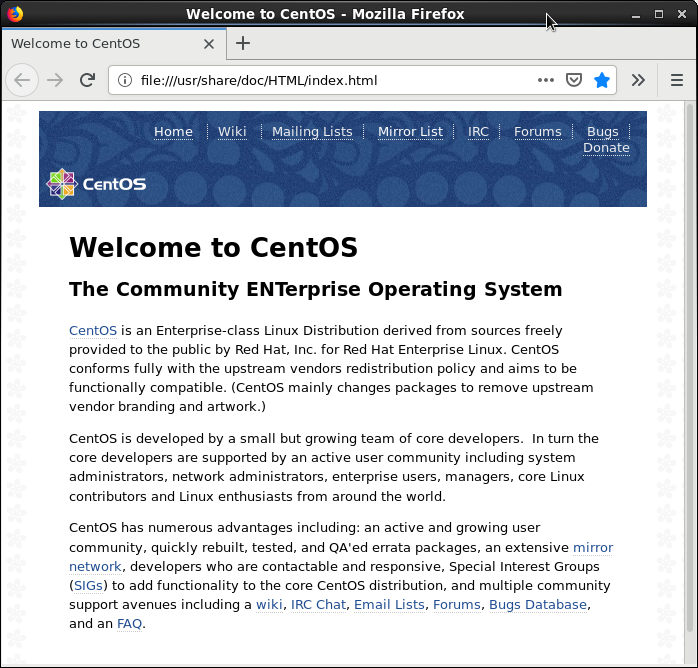Close the Welcome to CentOS tab
The height and width of the screenshot is (668, 698).
208,44
